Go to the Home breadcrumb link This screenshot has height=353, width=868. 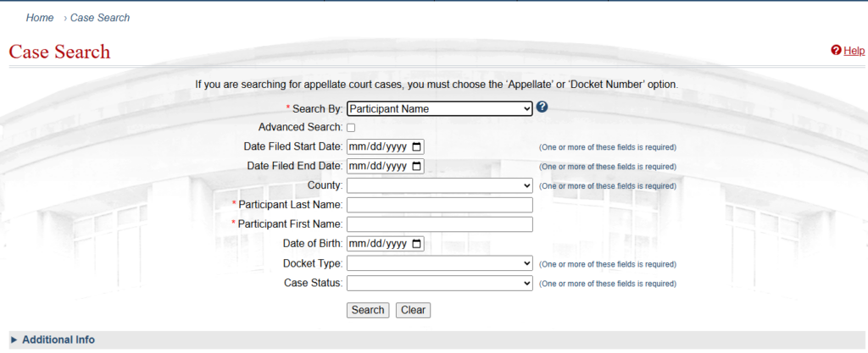click(40, 17)
